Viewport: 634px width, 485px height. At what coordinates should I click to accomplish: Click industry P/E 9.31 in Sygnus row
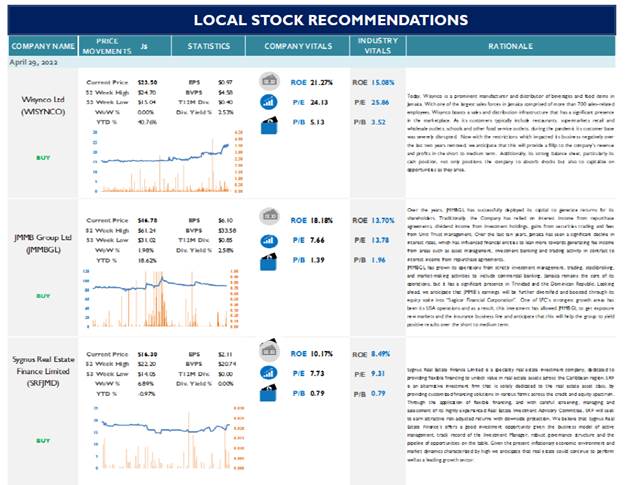pyautogui.click(x=378, y=373)
